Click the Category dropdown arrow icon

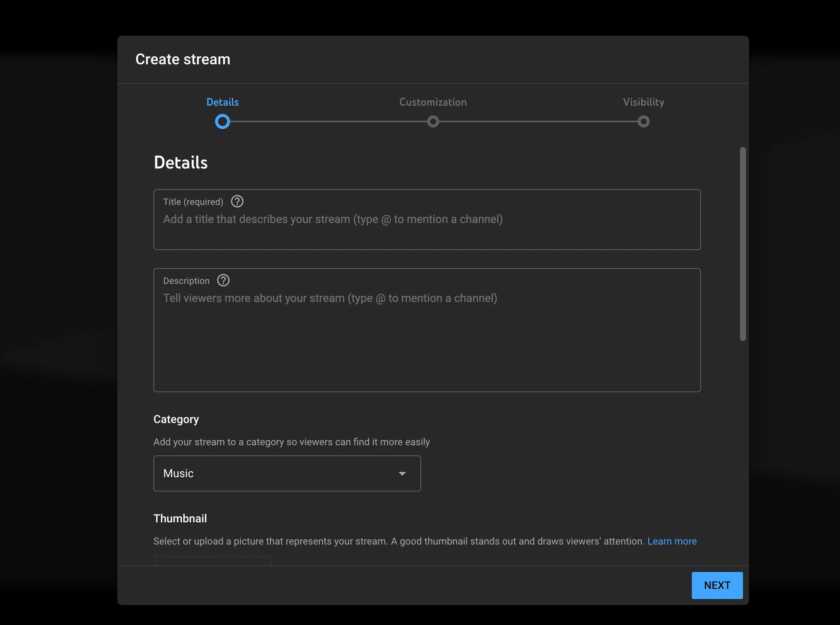(402, 473)
